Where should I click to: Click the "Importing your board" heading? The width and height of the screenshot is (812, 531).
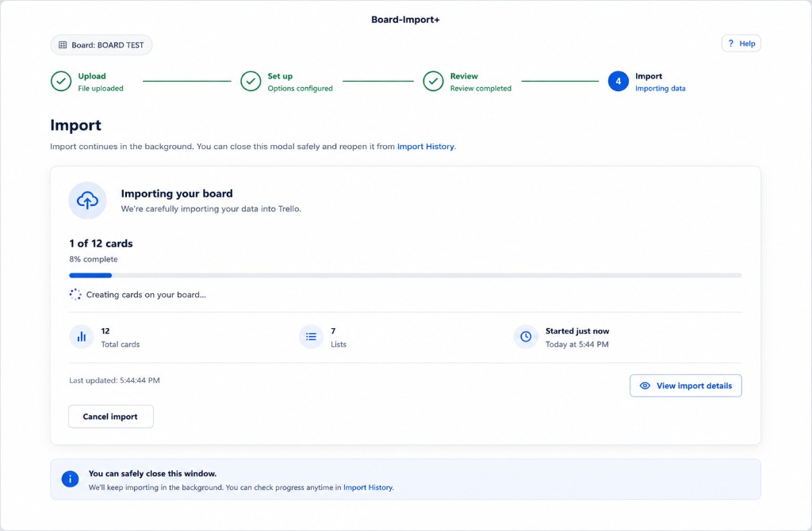click(177, 193)
